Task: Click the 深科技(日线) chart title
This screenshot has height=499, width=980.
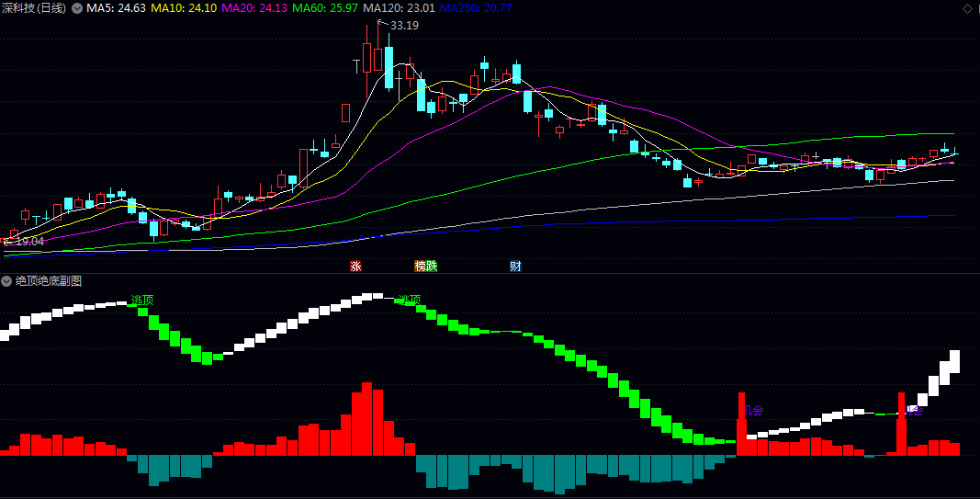Action: (34, 8)
